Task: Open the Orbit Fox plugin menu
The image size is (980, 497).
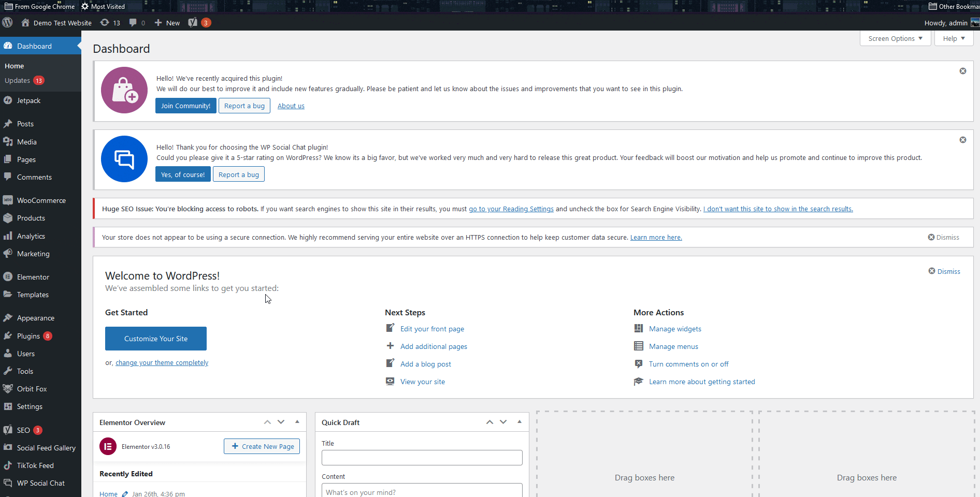Action: 31,389
